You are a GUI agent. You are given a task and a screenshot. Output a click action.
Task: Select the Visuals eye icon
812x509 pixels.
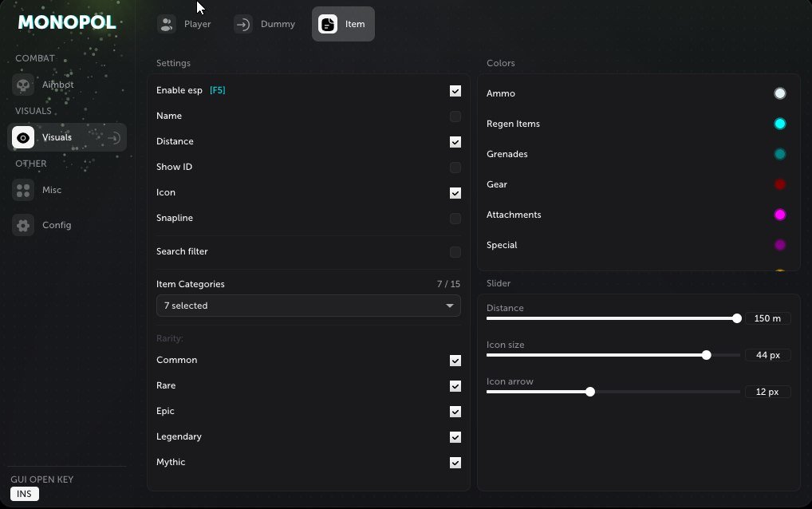(x=23, y=137)
